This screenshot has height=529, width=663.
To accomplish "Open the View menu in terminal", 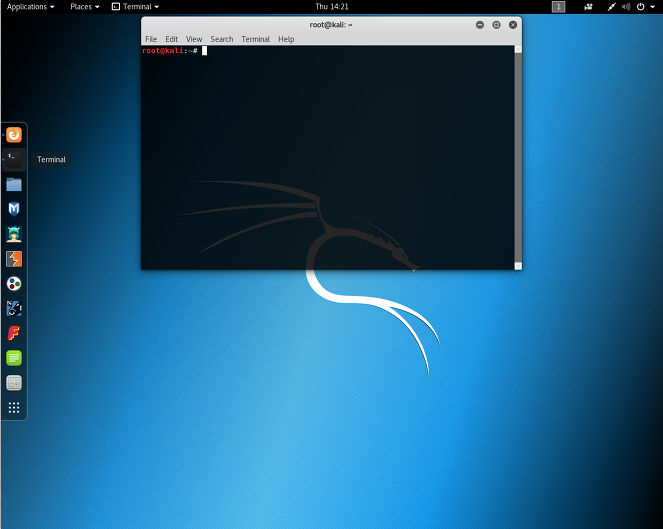I will pyautogui.click(x=194, y=39).
